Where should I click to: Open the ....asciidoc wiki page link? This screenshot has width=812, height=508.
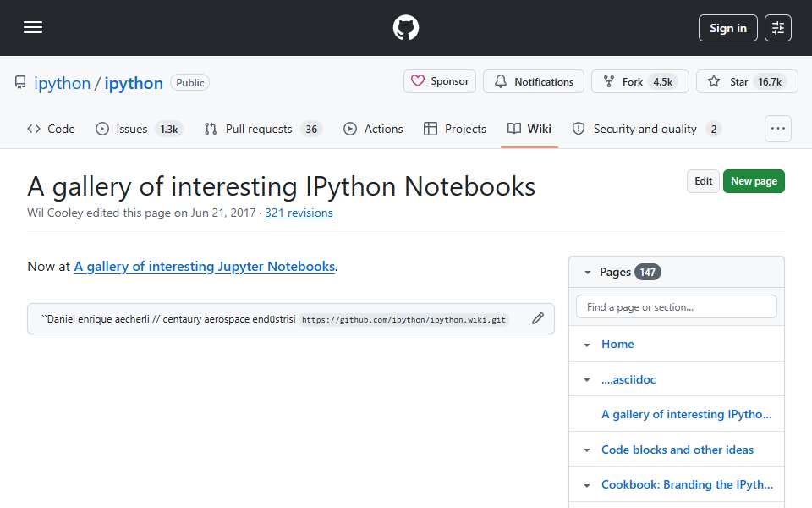pyautogui.click(x=628, y=379)
